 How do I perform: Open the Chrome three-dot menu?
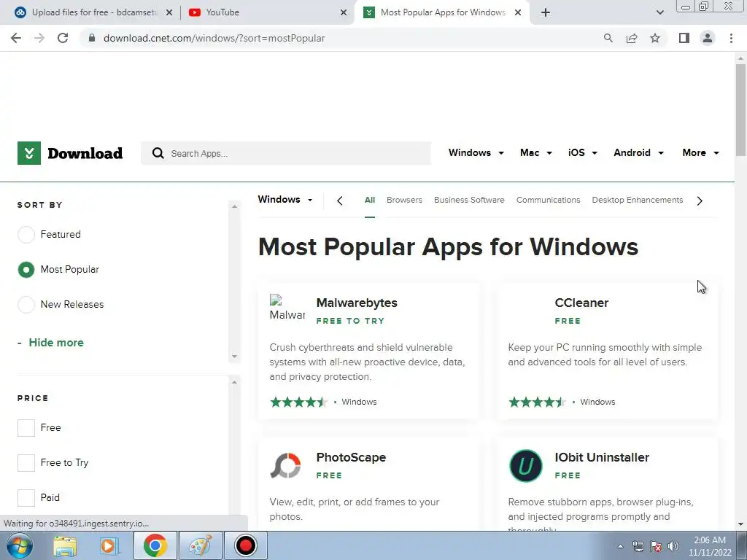[x=731, y=38]
